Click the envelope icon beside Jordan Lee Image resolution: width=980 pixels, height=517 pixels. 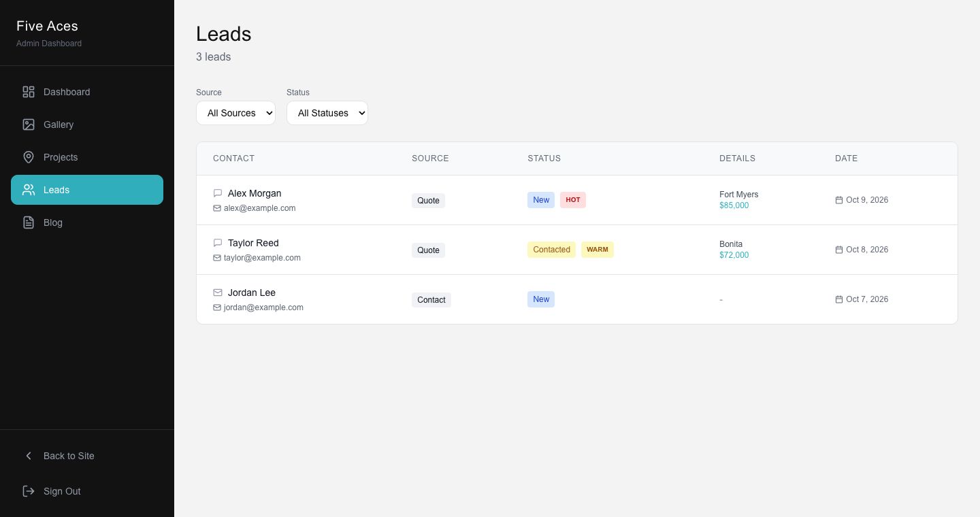(x=218, y=293)
